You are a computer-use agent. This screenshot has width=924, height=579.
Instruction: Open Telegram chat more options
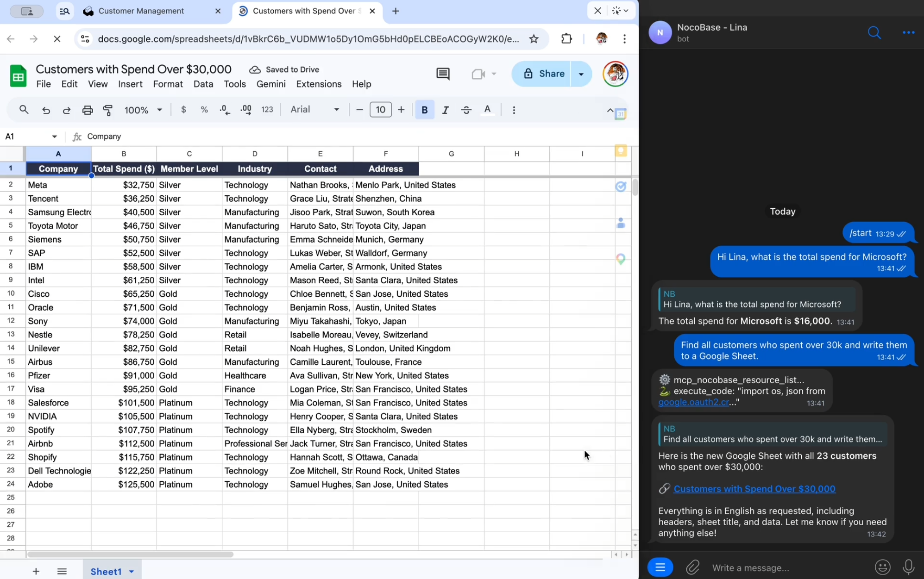pos(908,32)
